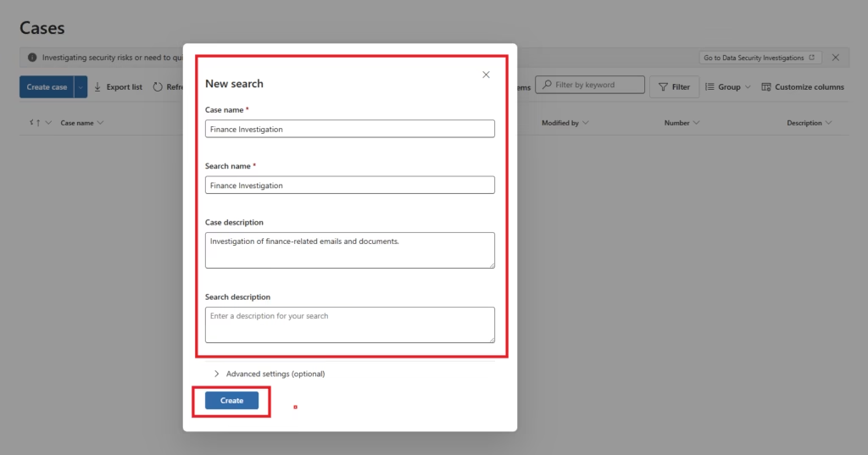The width and height of the screenshot is (868, 455).
Task: Click Export list in the toolbar
Action: click(118, 87)
